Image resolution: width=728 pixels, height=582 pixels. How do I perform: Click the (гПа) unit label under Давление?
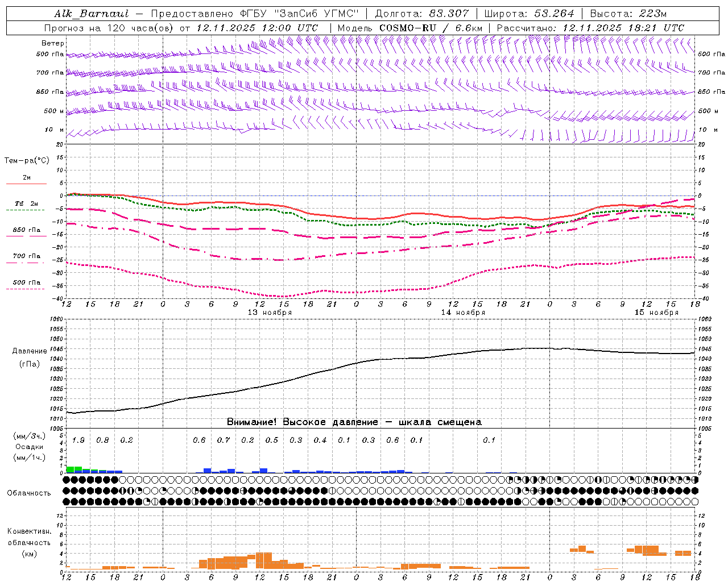tap(30, 364)
